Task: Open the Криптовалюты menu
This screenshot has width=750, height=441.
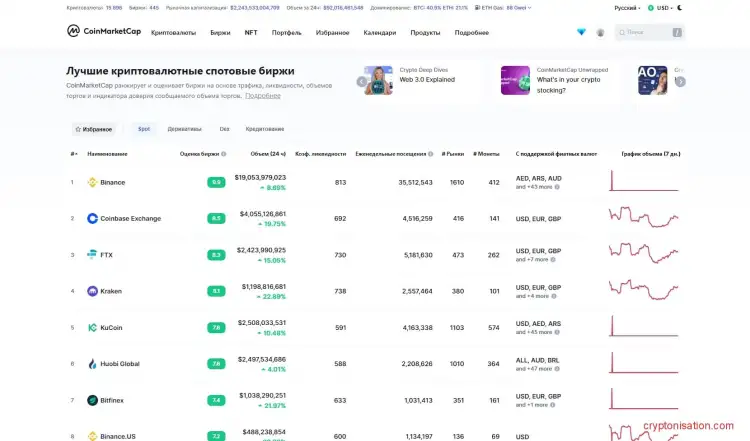Action: coord(174,33)
